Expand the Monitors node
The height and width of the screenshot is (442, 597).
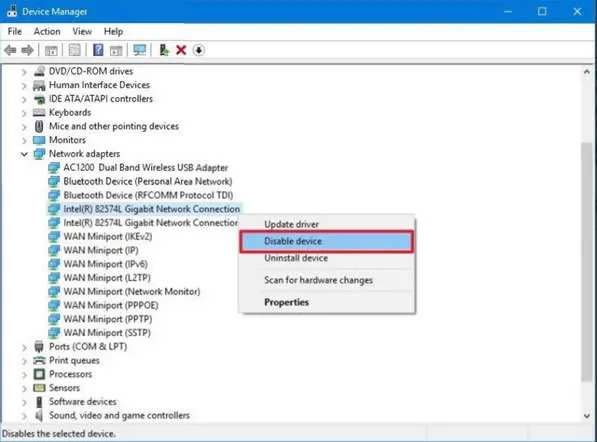coord(24,140)
